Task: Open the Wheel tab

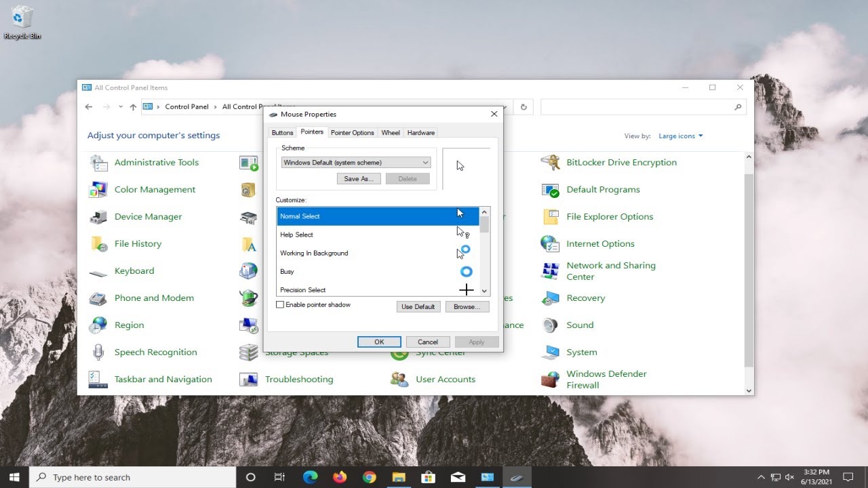Action: [391, 133]
